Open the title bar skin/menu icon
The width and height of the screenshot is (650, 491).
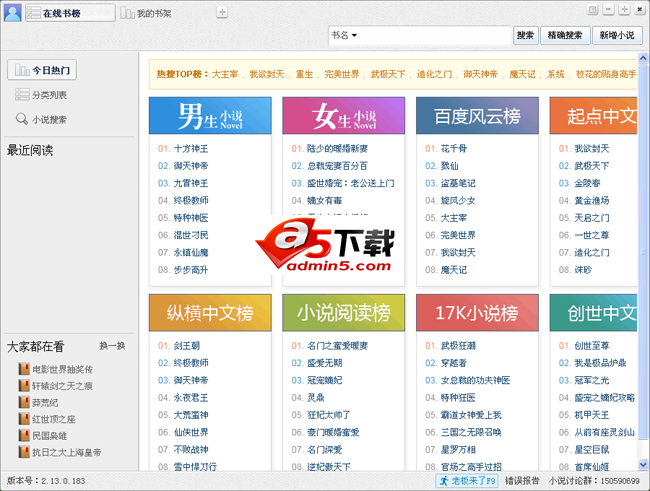click(593, 9)
